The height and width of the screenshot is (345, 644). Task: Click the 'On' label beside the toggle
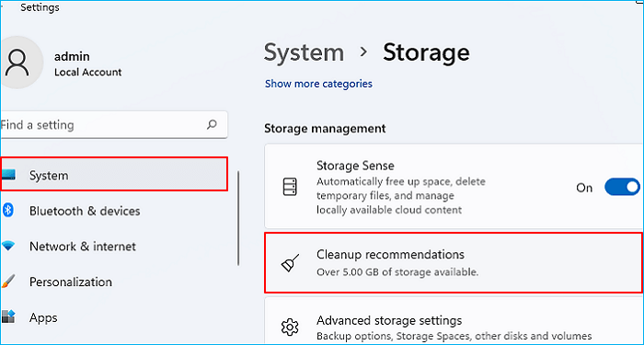(584, 188)
